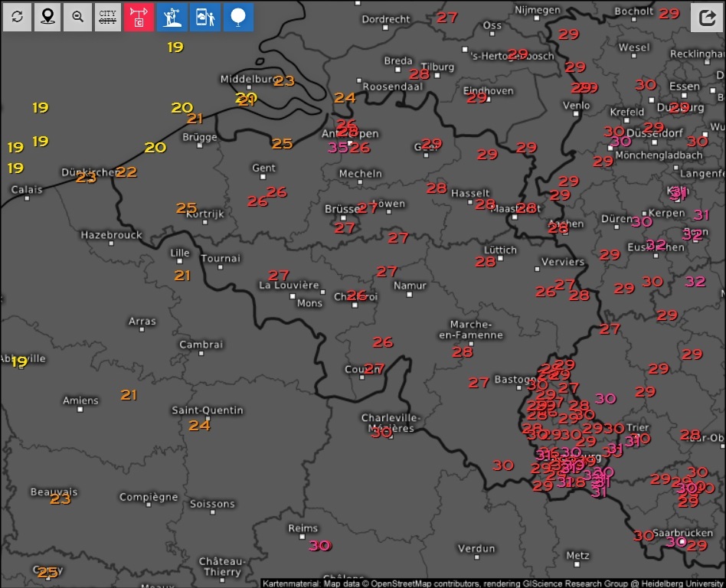The image size is (726, 588).
Task: Click the Tournai city label
Action: point(221,258)
